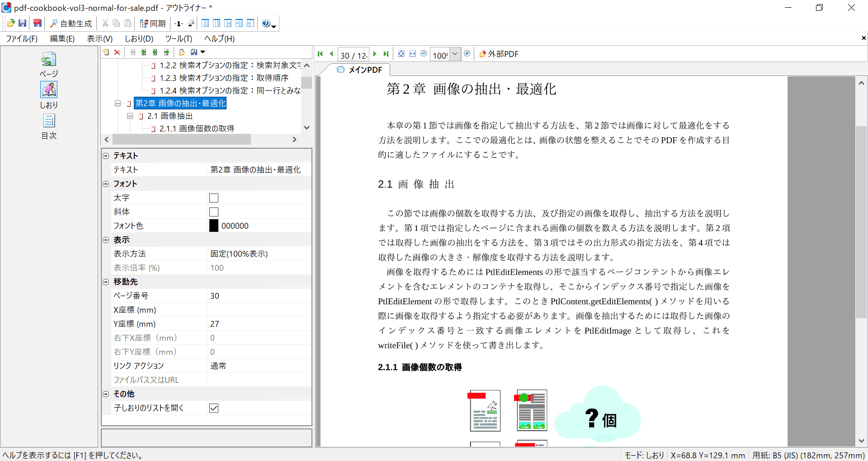Fit page width in the PDF viewer

click(x=412, y=54)
